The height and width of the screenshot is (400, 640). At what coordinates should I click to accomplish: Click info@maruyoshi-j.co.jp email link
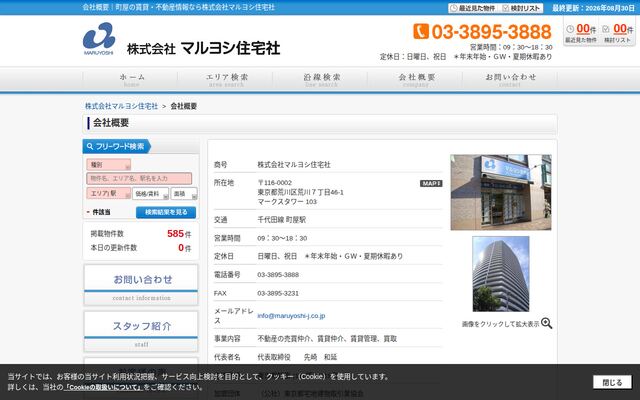pyautogui.click(x=291, y=316)
